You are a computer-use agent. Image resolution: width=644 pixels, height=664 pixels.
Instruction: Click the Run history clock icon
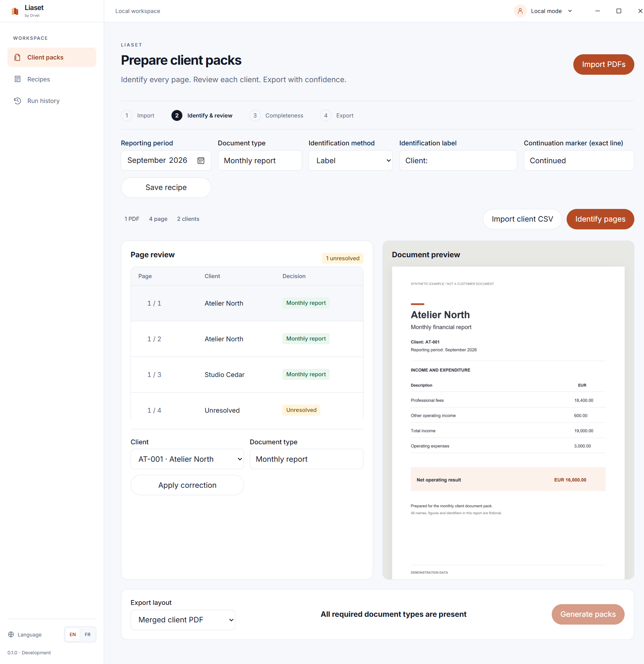coord(17,101)
